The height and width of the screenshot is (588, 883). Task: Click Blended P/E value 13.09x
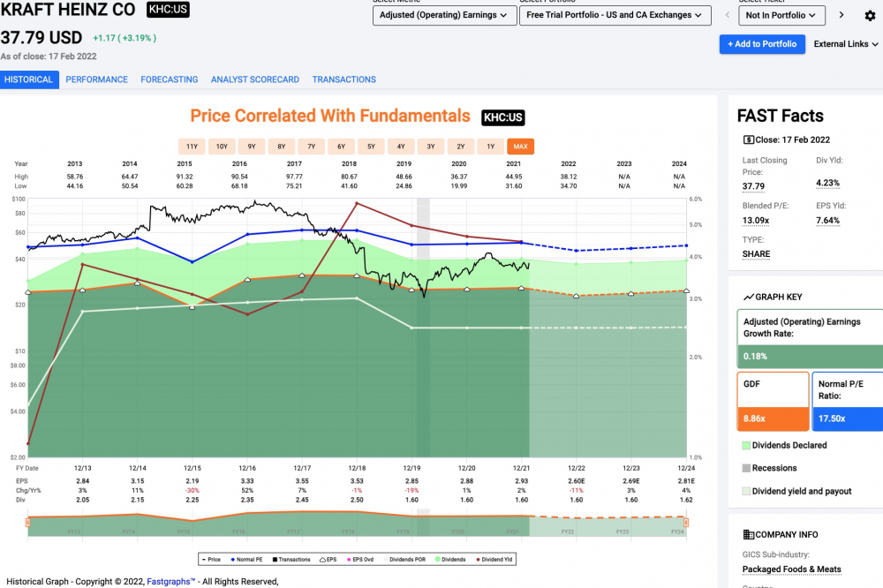coord(756,220)
